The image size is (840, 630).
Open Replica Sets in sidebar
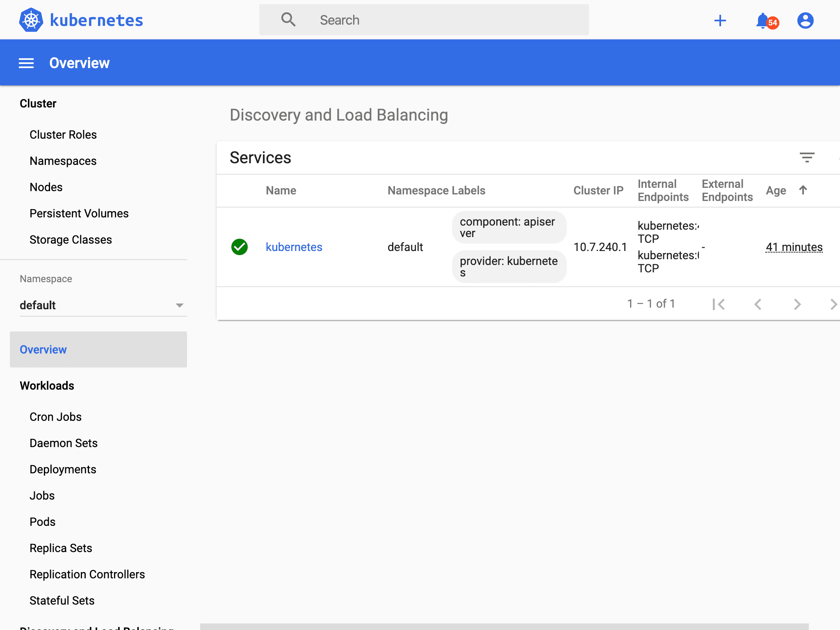click(61, 548)
